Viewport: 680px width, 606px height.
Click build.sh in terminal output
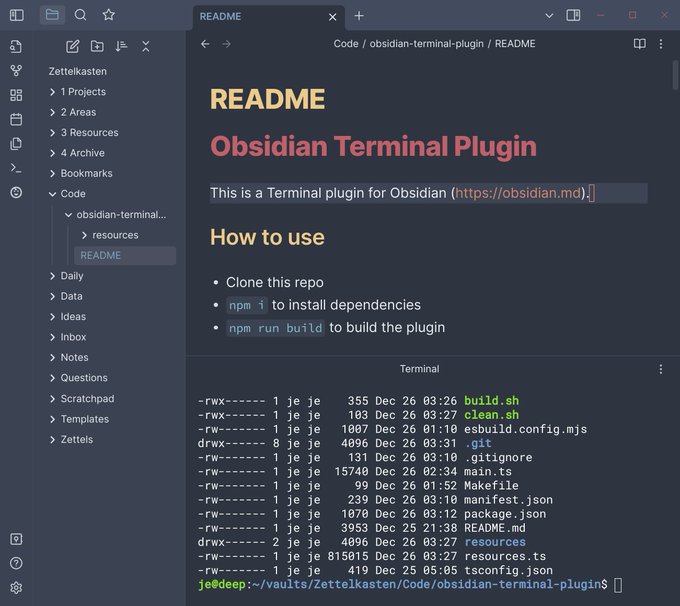click(x=491, y=401)
